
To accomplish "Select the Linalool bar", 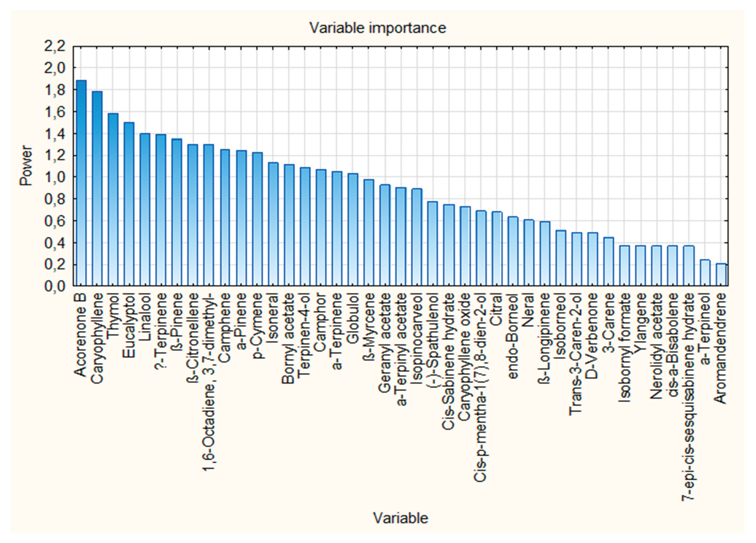I will (x=145, y=210).
